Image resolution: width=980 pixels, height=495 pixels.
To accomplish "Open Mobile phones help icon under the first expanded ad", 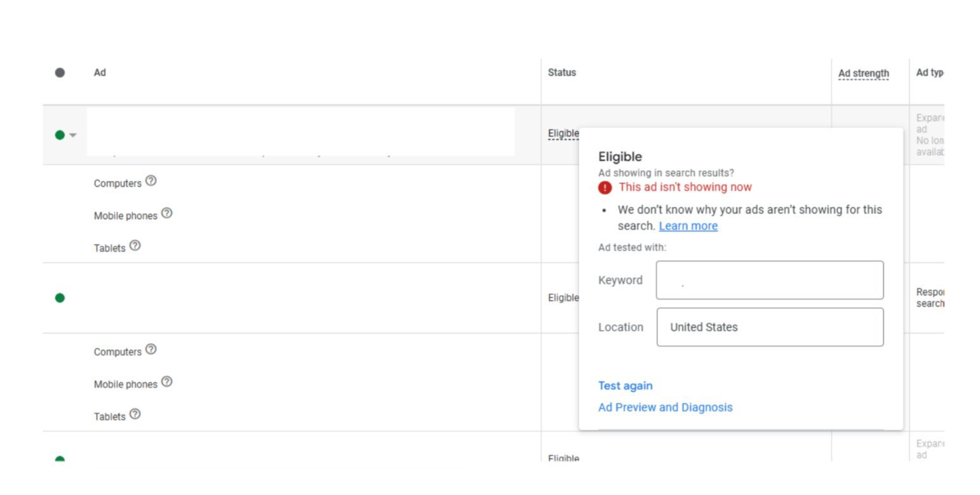I will click(x=166, y=213).
